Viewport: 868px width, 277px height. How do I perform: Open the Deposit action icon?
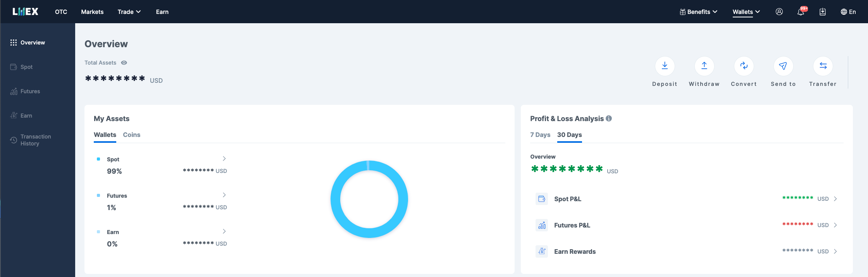pos(665,66)
